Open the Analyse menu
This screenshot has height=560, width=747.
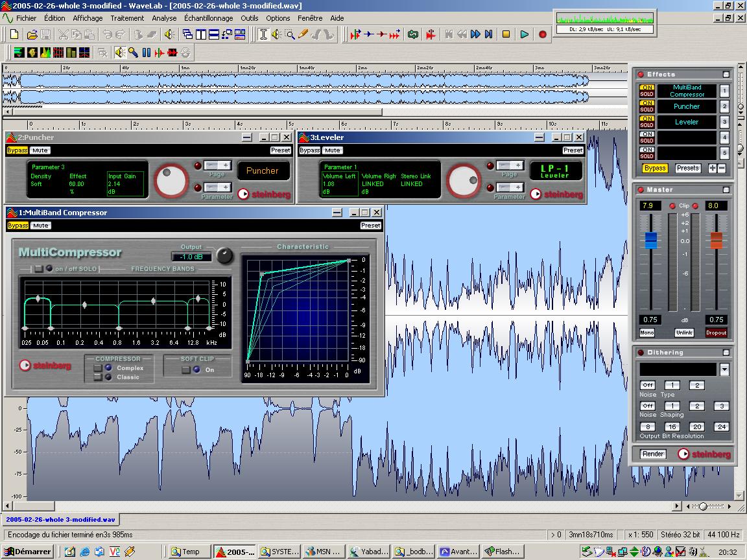tap(164, 18)
